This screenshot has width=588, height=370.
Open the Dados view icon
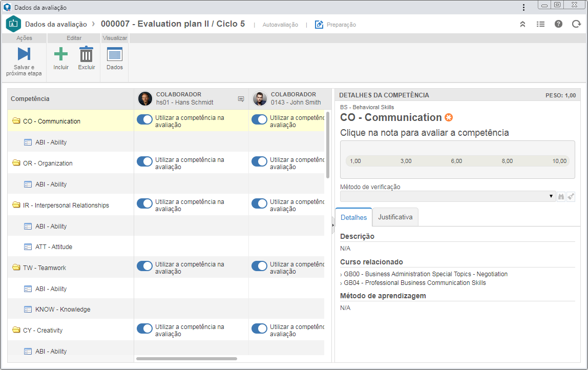(114, 54)
